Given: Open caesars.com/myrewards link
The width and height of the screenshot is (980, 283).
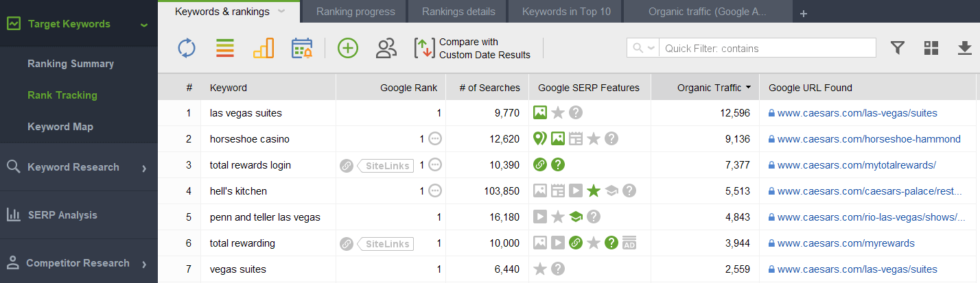Looking at the screenshot, I should point(846,243).
